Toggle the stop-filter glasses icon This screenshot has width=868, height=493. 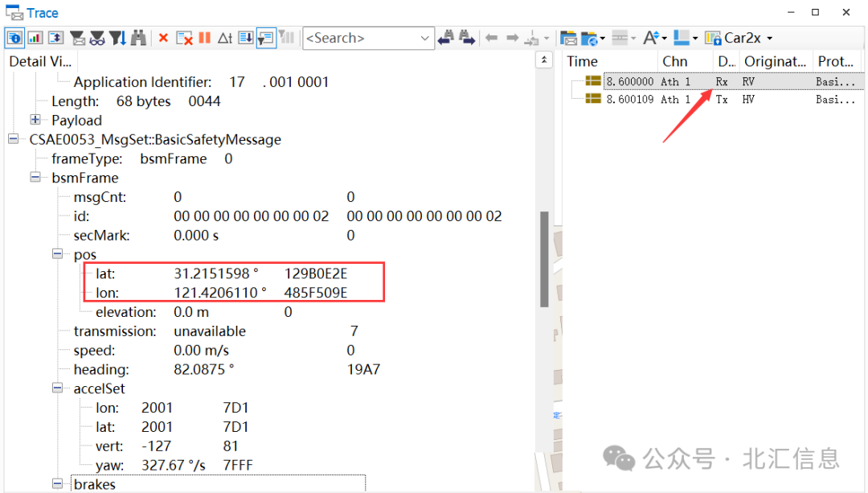pos(99,38)
